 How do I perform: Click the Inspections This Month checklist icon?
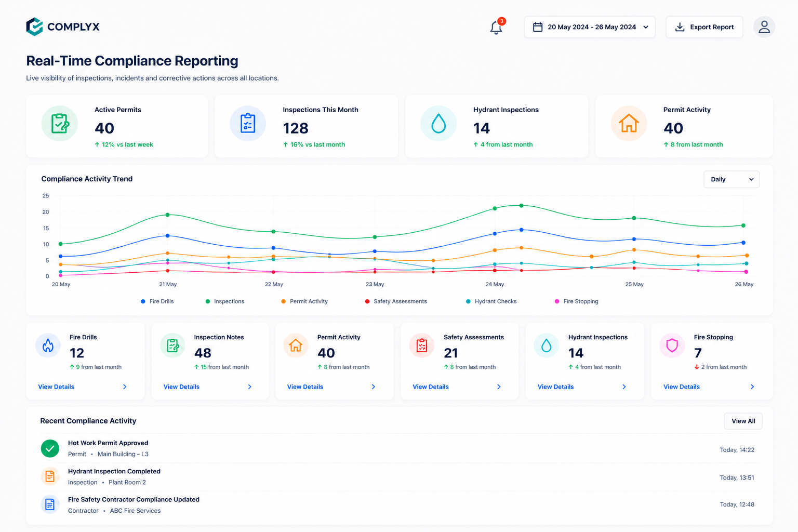pos(248,124)
